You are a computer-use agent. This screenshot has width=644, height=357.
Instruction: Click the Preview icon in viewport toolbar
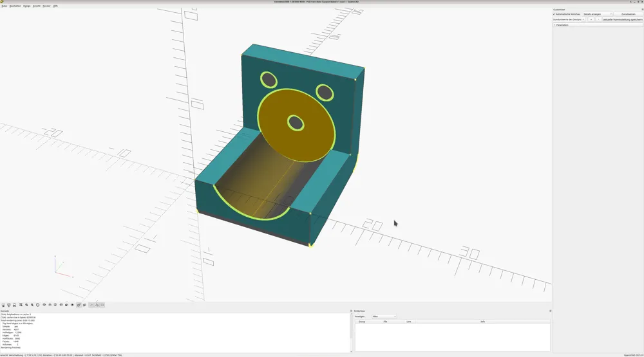point(3,305)
